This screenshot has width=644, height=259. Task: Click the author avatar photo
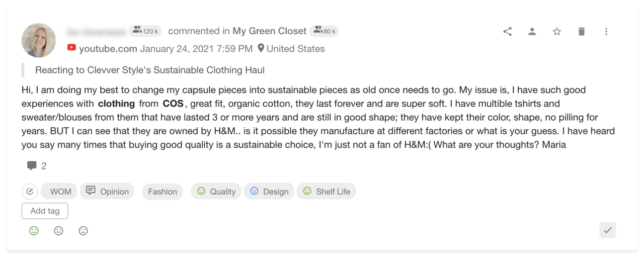[x=39, y=40]
